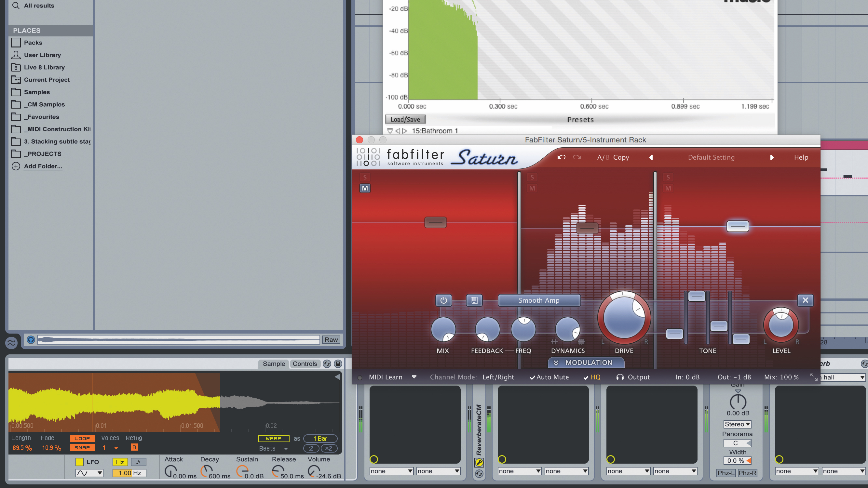Click the Live 8 Library icon
Screen dimensions: 868x488
point(16,67)
